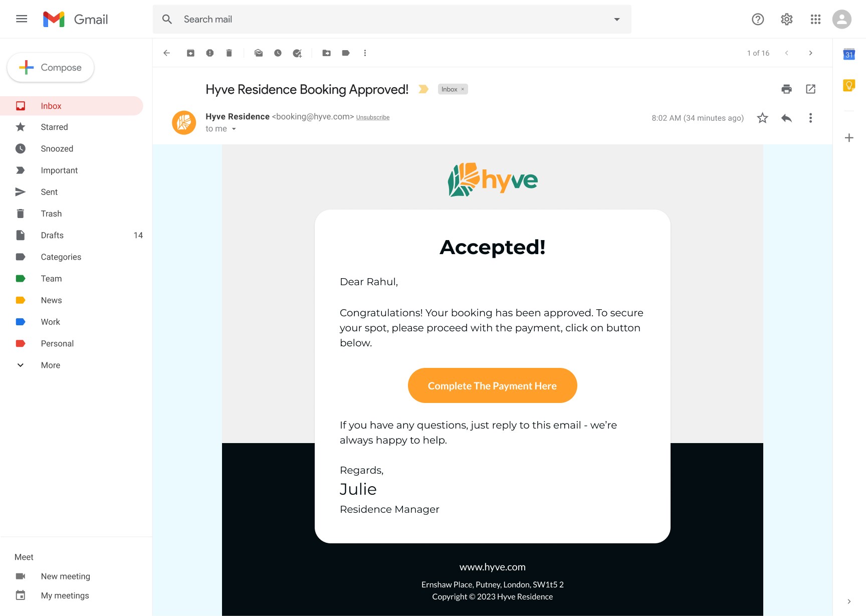Viewport: 866px width, 616px height.
Task: Expand the recipient details under 'to me'
Action: coord(235,129)
